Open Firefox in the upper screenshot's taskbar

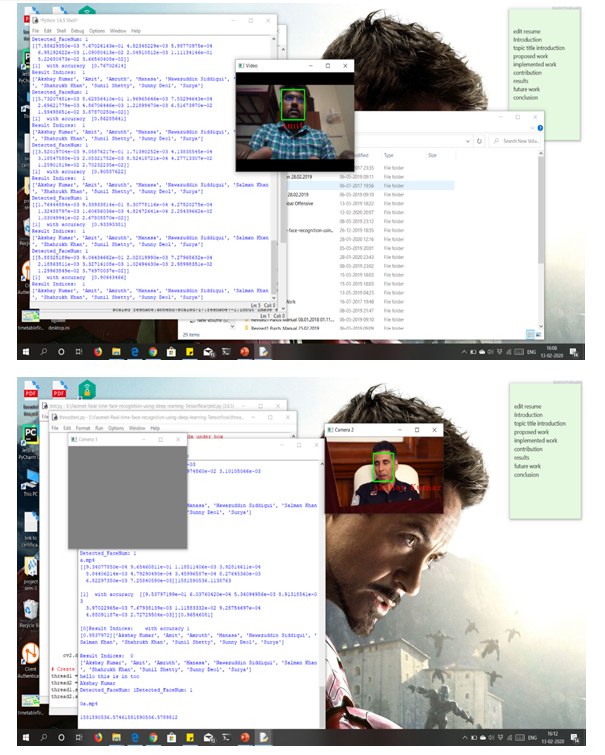point(98,352)
